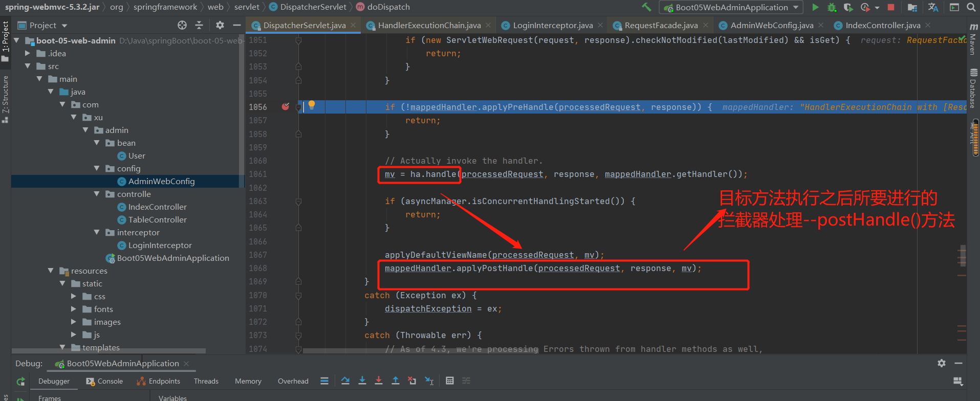The image size is (980, 401).
Task: Open the Endpoints tab in Debug
Action: (158, 381)
